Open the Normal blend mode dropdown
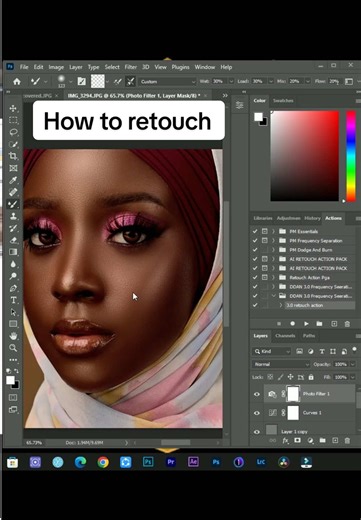The width and height of the screenshot is (361, 520). coord(281,364)
